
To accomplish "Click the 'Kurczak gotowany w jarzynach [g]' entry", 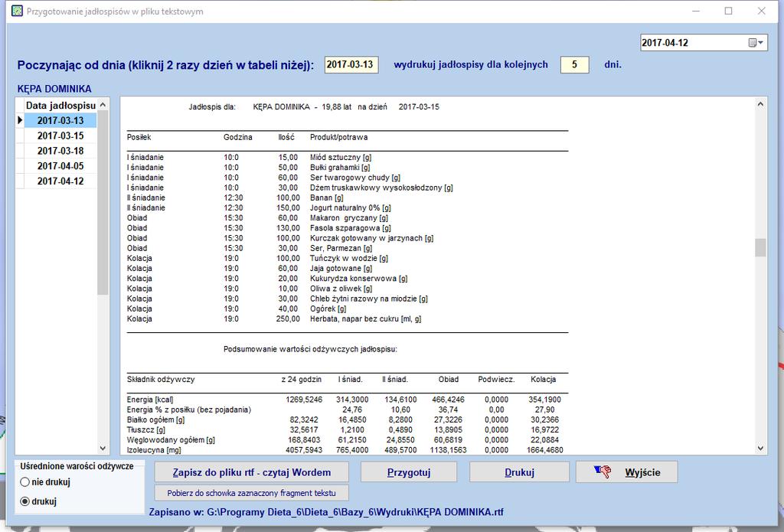I will 371,238.
